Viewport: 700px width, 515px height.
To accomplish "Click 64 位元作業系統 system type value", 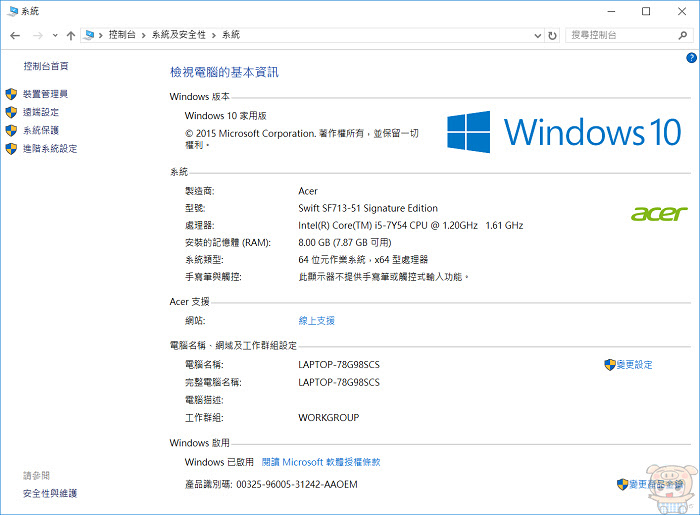I will tap(363, 260).
